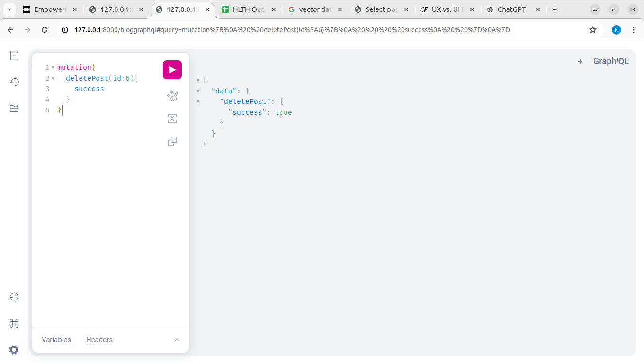Screen dimensions: 644x364
Task: Open the keyboard shortcuts dialog
Action: 14,323
